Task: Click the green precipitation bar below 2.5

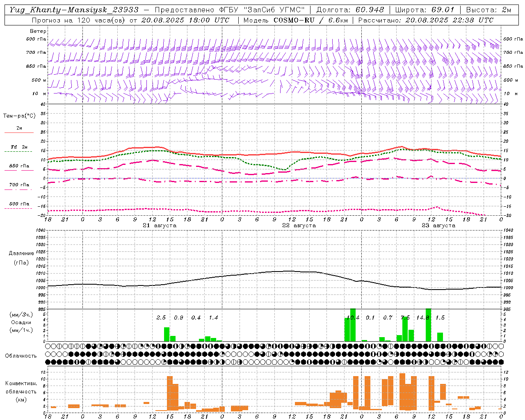Action: tap(167, 334)
